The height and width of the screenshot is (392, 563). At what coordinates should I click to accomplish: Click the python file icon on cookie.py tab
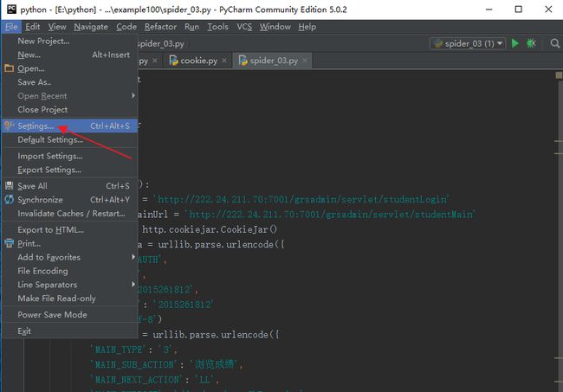tap(173, 61)
